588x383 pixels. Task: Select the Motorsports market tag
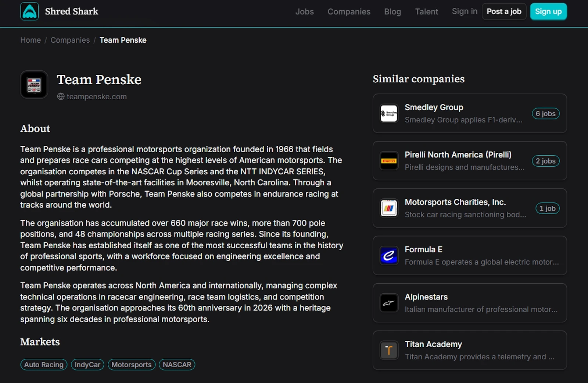[132, 365]
